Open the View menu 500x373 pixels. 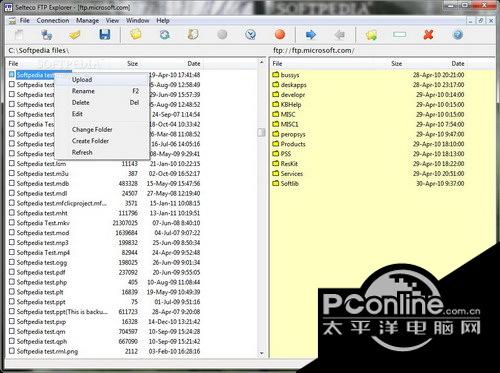click(112, 21)
